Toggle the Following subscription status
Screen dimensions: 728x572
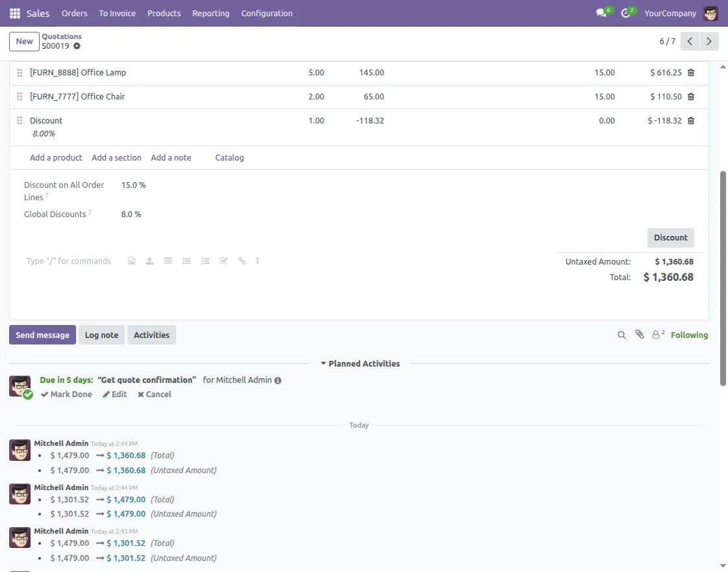689,335
